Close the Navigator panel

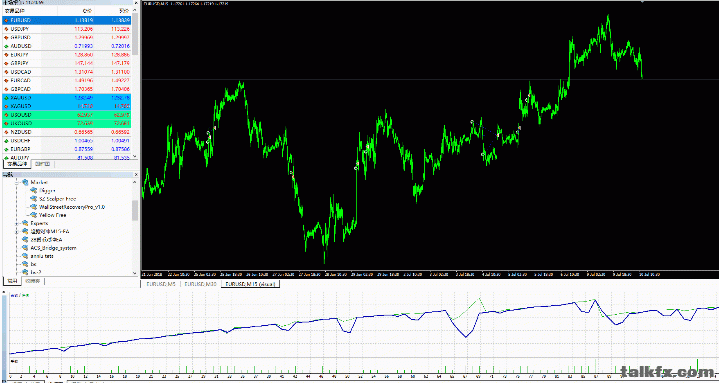pos(136,174)
